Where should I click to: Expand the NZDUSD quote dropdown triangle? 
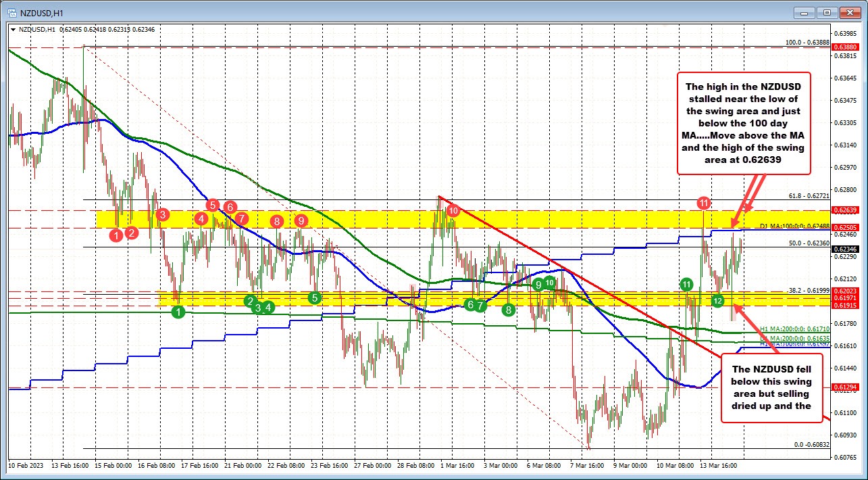click(14, 29)
